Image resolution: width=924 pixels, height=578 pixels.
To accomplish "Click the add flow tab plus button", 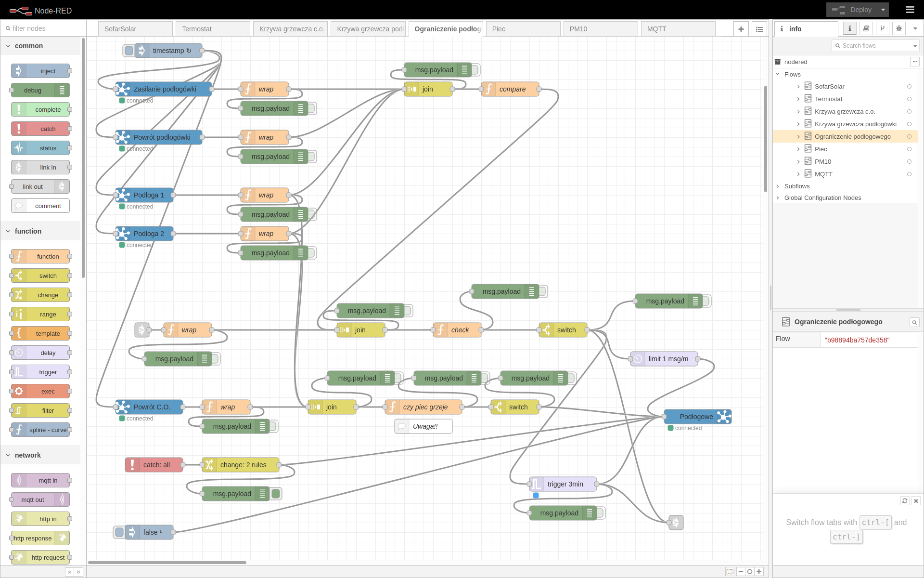I will [741, 29].
